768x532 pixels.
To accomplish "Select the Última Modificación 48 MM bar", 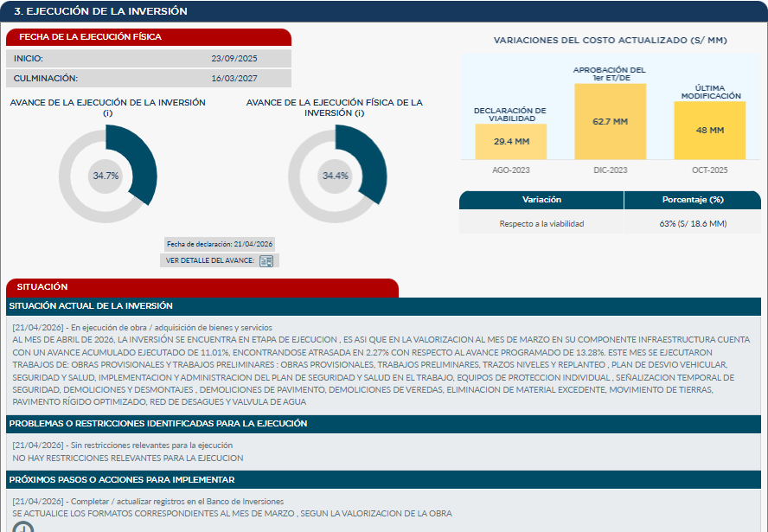I will tap(709, 130).
